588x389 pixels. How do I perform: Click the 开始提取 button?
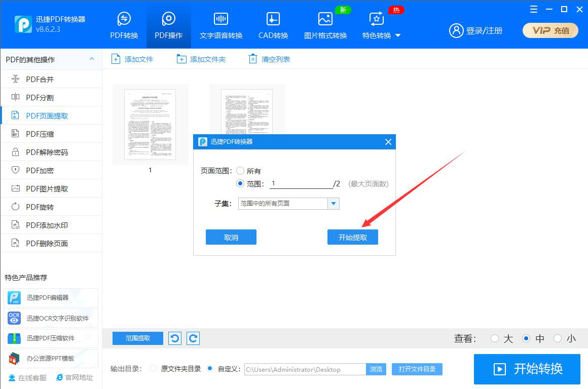pyautogui.click(x=352, y=237)
